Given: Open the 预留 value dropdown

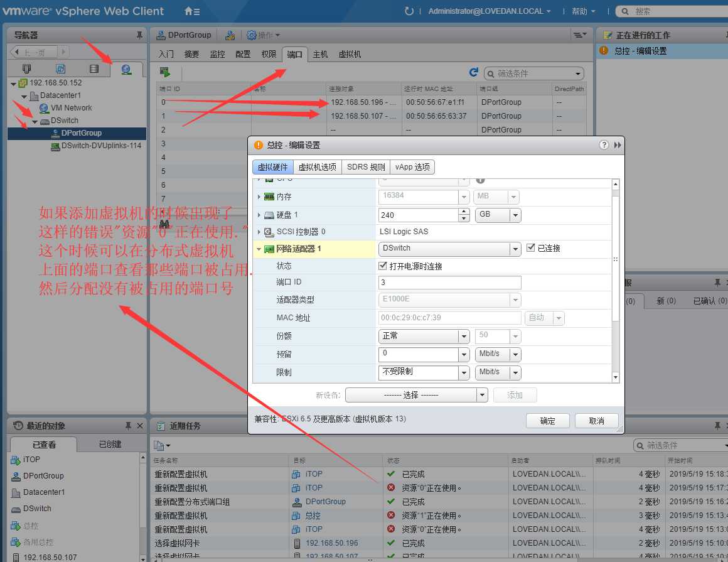Looking at the screenshot, I should 463,355.
